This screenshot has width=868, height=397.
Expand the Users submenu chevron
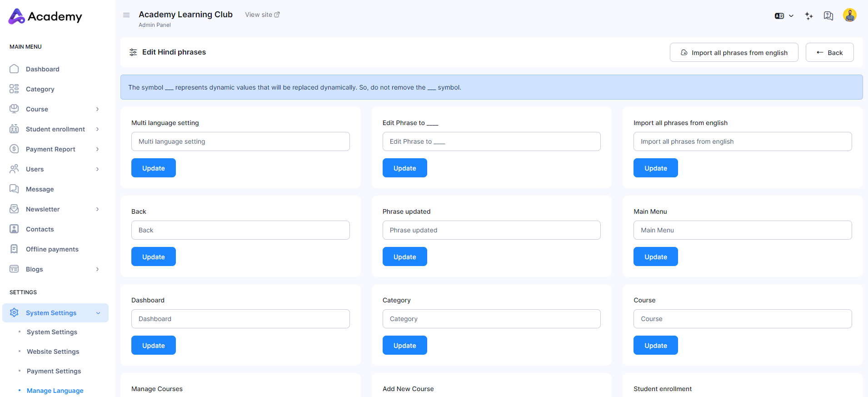click(x=97, y=169)
